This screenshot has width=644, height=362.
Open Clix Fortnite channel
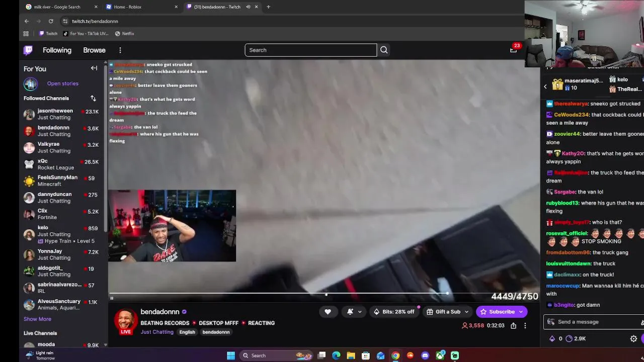61,214
